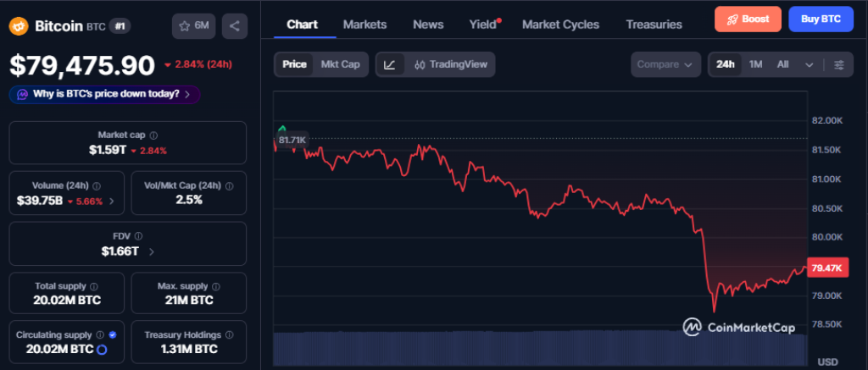
Task: Select the 1M time range
Action: pos(755,64)
